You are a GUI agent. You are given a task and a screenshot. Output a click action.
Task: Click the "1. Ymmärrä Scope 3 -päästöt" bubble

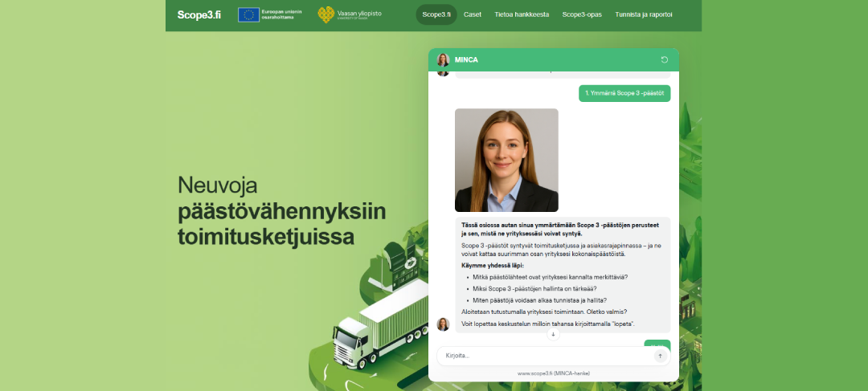[624, 93]
